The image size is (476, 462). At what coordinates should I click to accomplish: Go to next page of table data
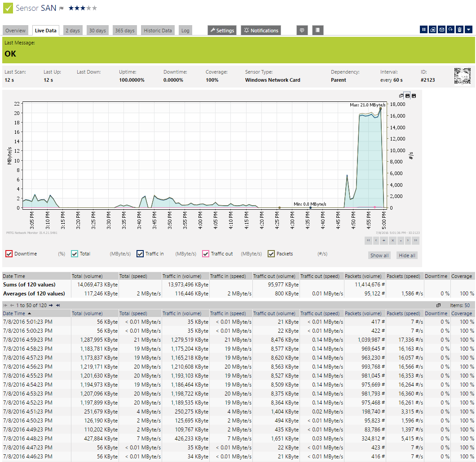tap(51, 305)
